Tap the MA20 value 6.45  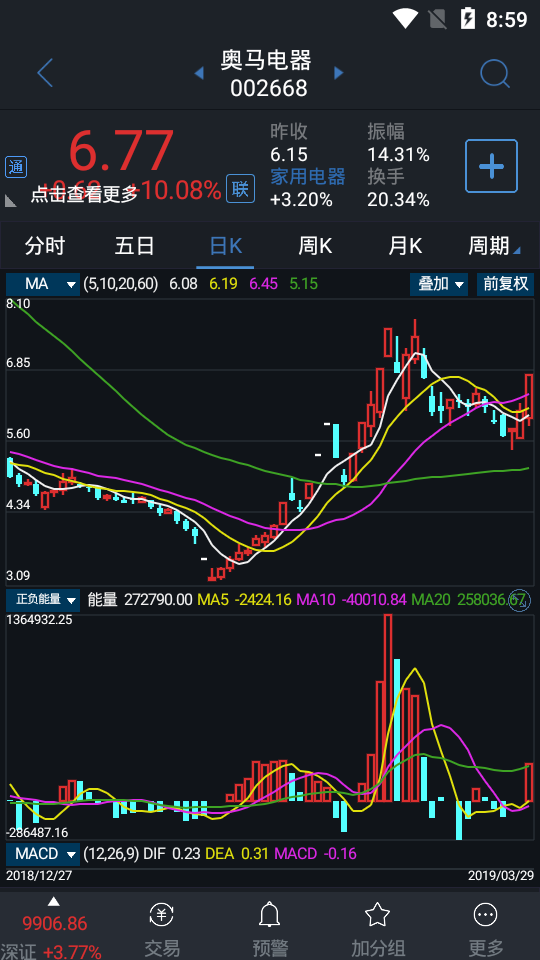[x=263, y=284]
